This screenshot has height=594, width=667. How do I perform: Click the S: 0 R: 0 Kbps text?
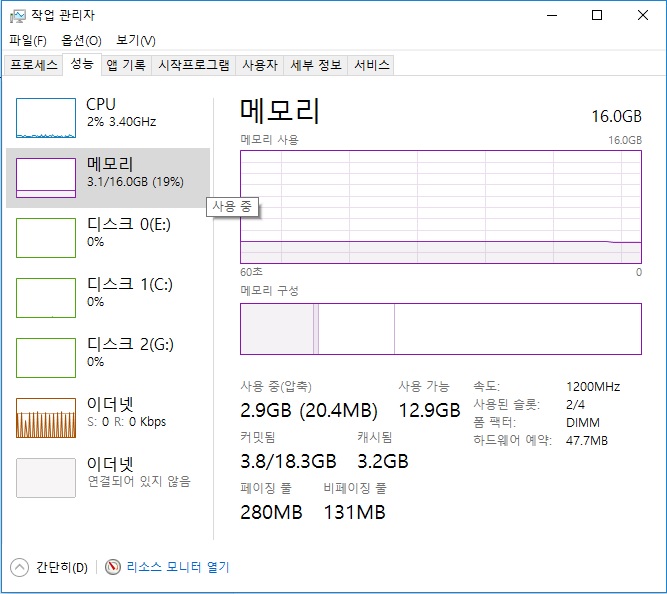coord(126,422)
